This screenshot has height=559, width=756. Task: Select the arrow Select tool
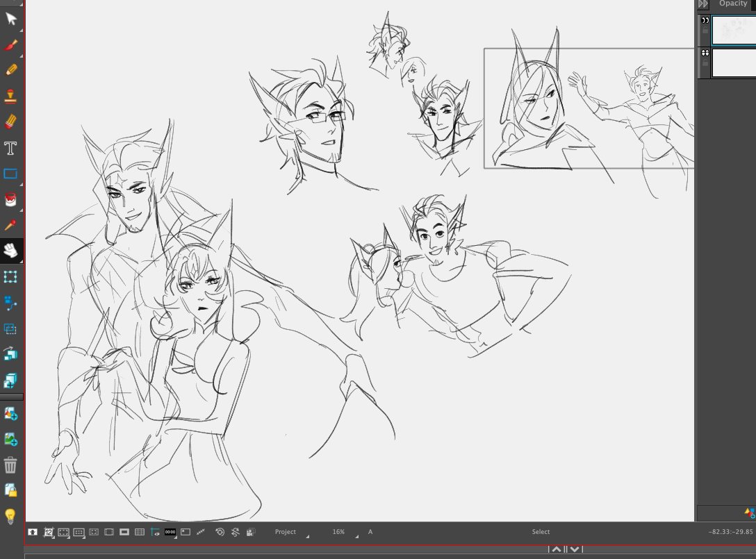coord(10,19)
